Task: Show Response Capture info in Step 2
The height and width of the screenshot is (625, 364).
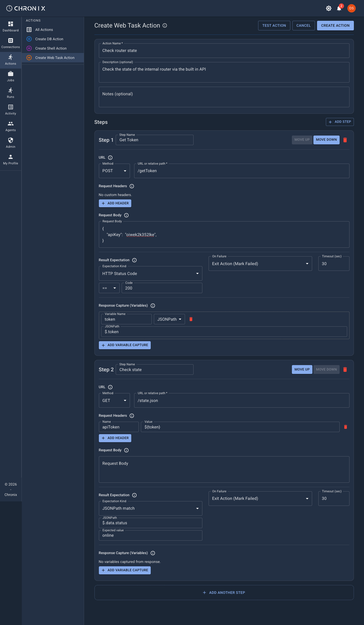Action: [x=153, y=553]
